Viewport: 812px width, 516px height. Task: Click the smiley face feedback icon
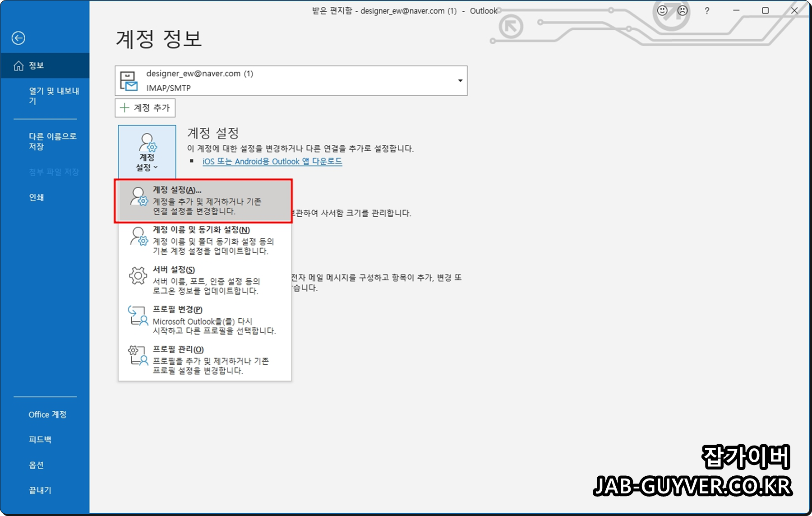[662, 10]
